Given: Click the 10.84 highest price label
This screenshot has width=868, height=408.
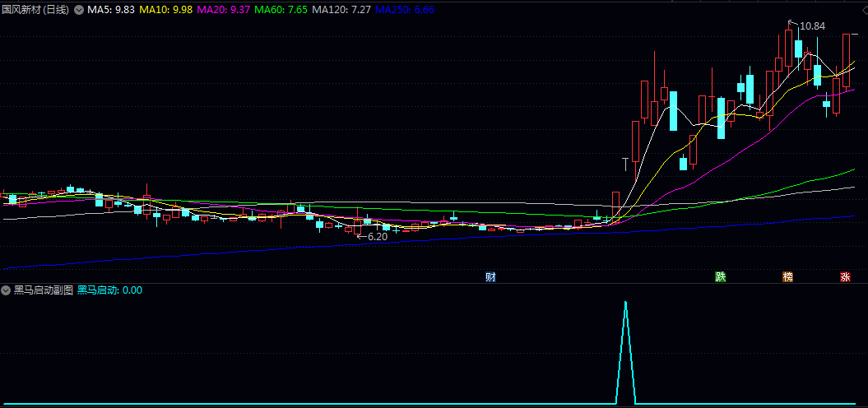Looking at the screenshot, I should [x=812, y=26].
